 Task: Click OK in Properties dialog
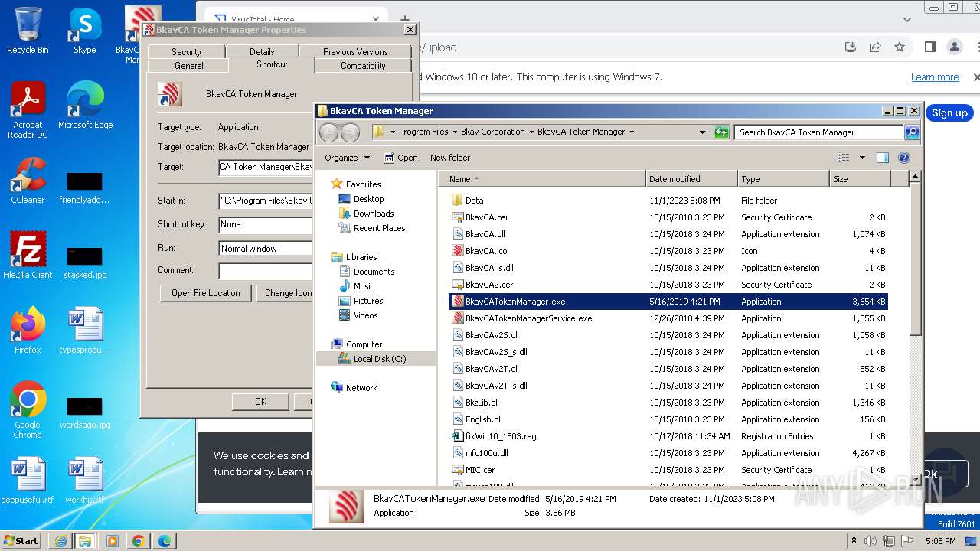click(260, 402)
